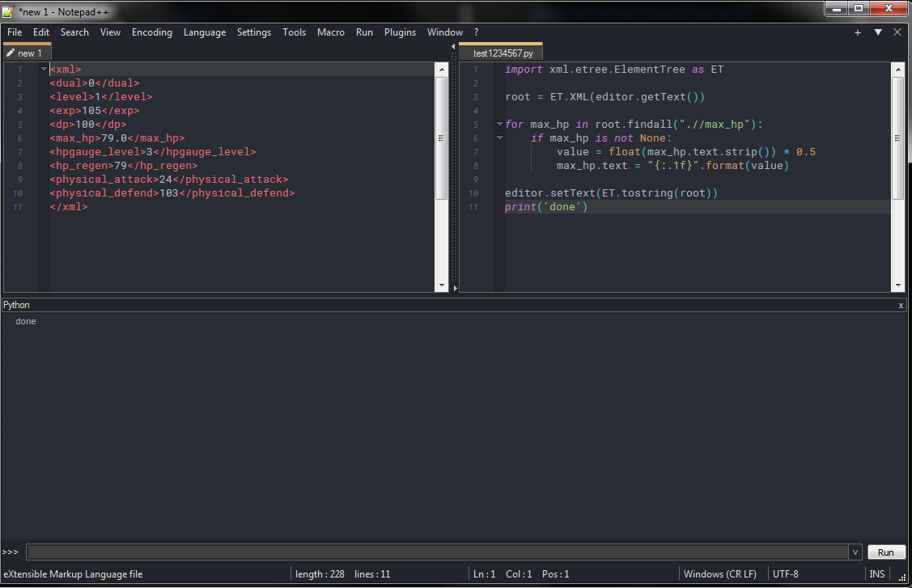
Task: Click the <hp_regen>79</hp_regen> line
Action: point(124,166)
